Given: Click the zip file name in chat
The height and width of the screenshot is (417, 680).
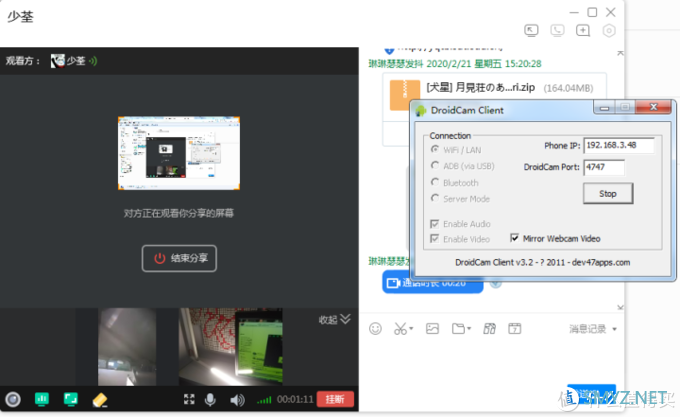Looking at the screenshot, I should (481, 88).
